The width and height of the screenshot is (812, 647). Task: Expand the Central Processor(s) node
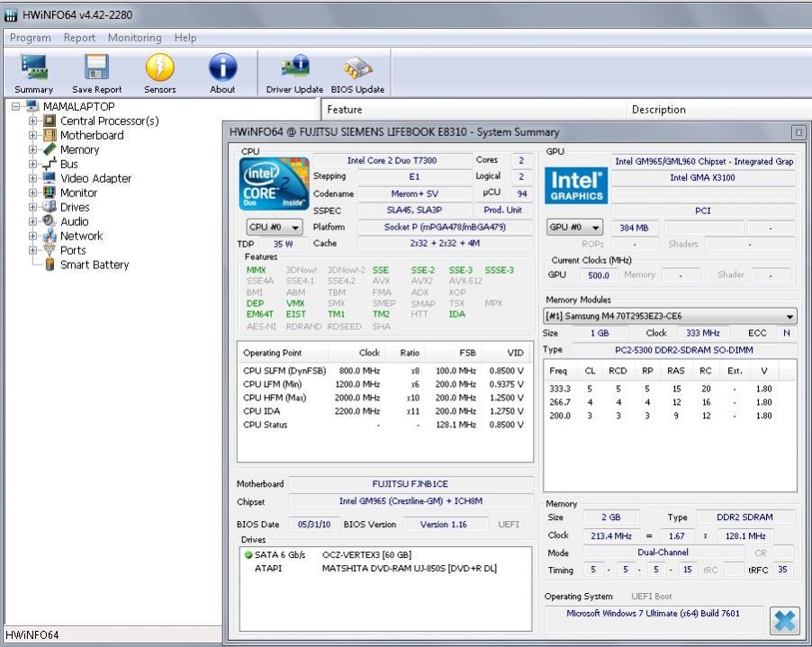click(32, 121)
